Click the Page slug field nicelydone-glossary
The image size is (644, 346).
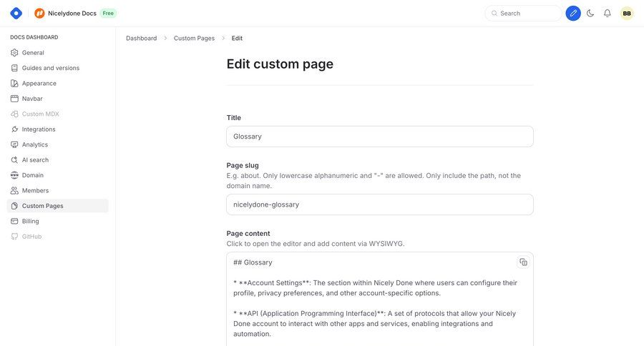pos(380,204)
